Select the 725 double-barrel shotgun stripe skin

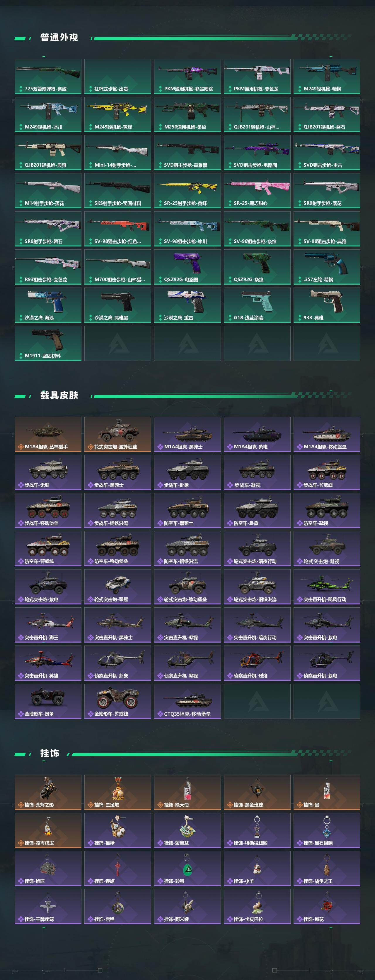click(x=48, y=77)
